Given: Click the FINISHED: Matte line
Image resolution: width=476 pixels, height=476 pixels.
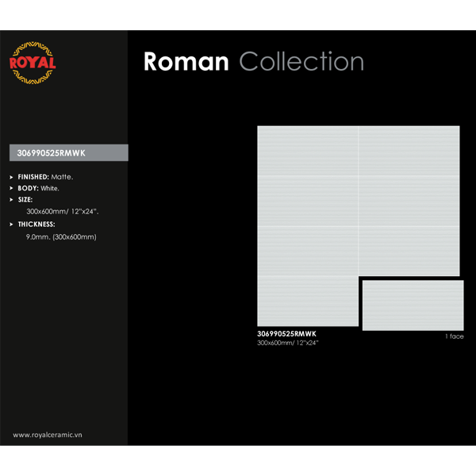Looking at the screenshot, I should (45, 177).
